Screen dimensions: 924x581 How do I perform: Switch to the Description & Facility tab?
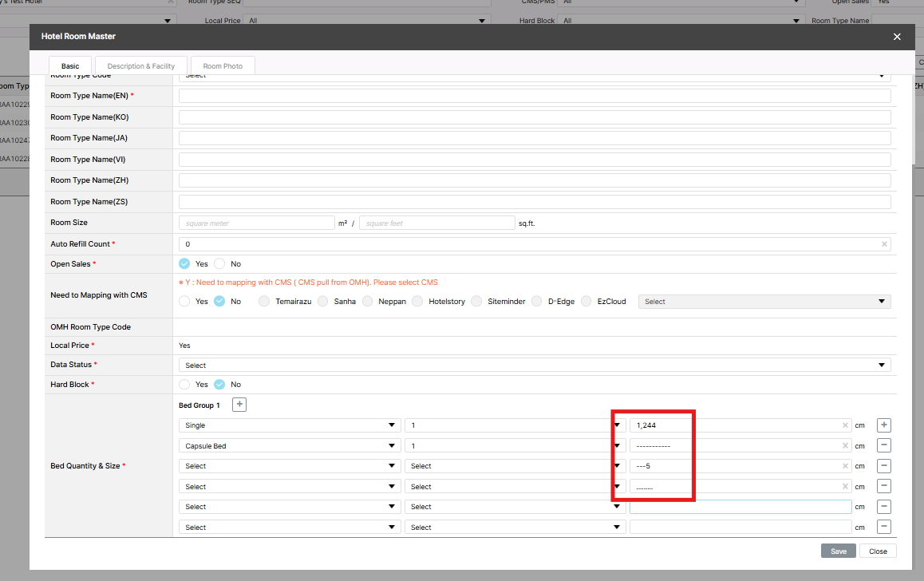[x=141, y=66]
